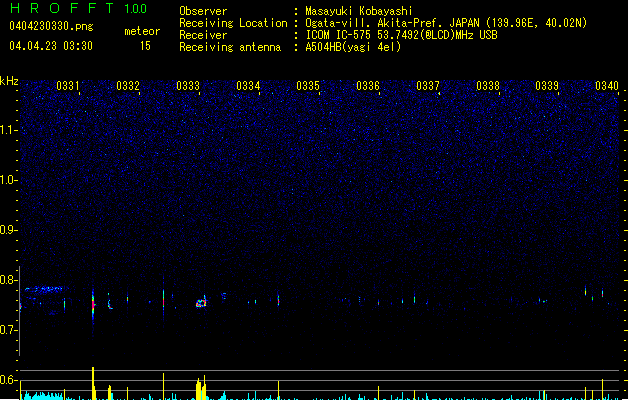The height and width of the screenshot is (400, 629).
Task: Click time marker 0340
Action: coord(607,86)
